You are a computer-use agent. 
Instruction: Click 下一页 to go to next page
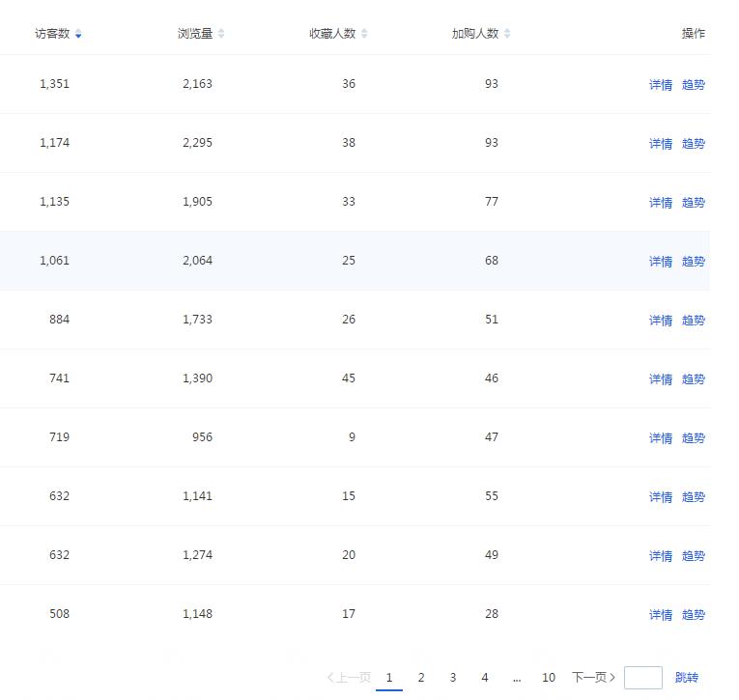pyautogui.click(x=593, y=678)
